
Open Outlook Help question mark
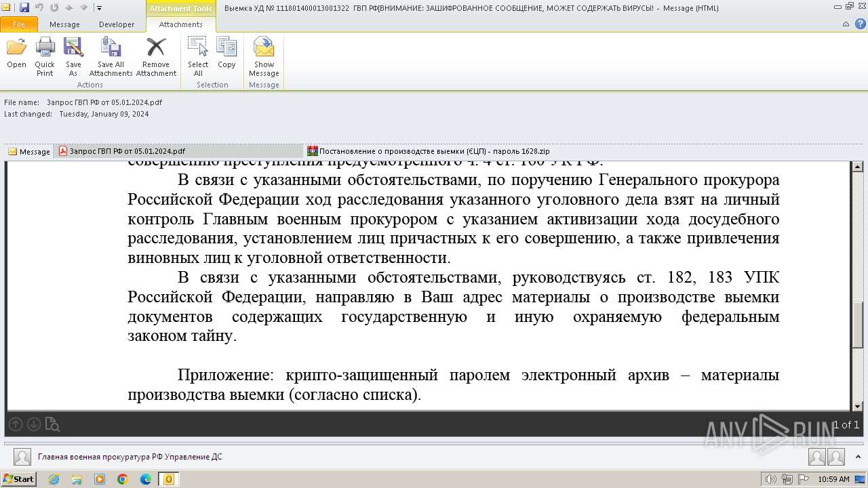[859, 24]
